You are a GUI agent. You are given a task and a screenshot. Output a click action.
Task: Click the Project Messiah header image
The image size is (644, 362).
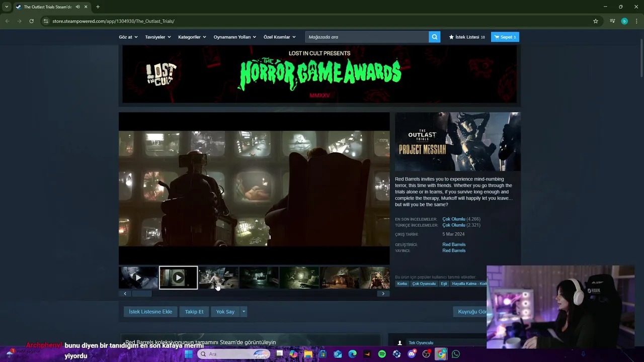point(458,142)
